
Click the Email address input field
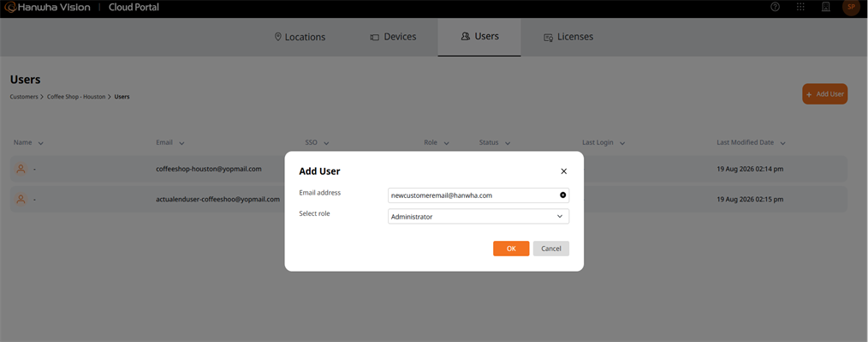coord(479,195)
